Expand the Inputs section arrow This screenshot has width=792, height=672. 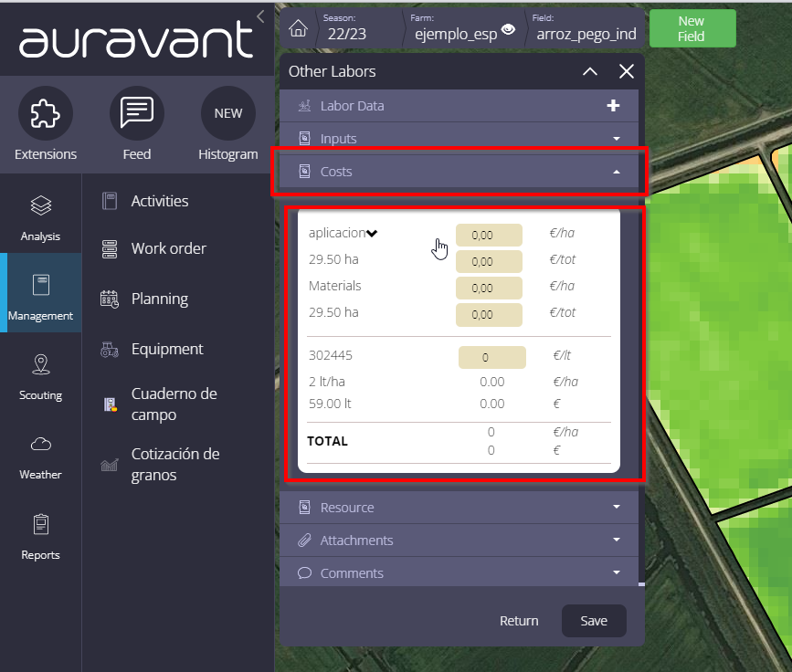tap(617, 139)
